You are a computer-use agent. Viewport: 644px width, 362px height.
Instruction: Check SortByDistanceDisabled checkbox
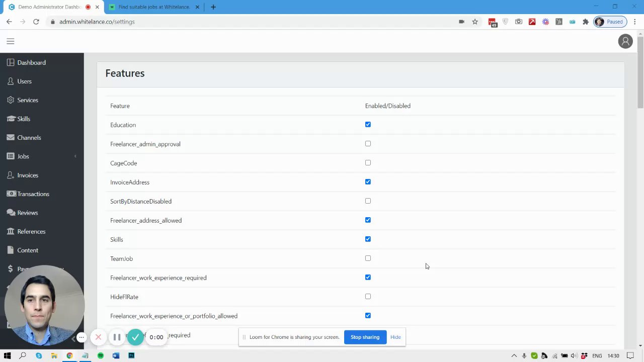pyautogui.click(x=368, y=201)
